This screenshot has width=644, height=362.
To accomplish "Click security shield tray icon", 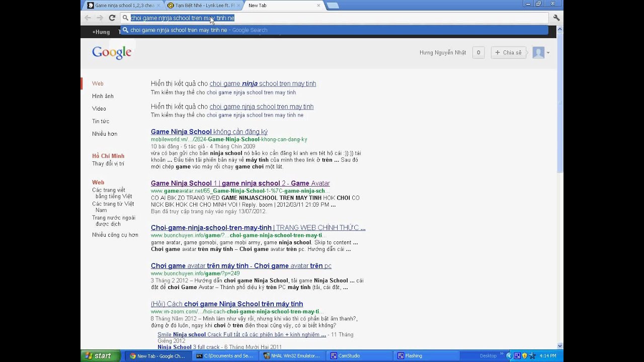I will (x=525, y=355).
